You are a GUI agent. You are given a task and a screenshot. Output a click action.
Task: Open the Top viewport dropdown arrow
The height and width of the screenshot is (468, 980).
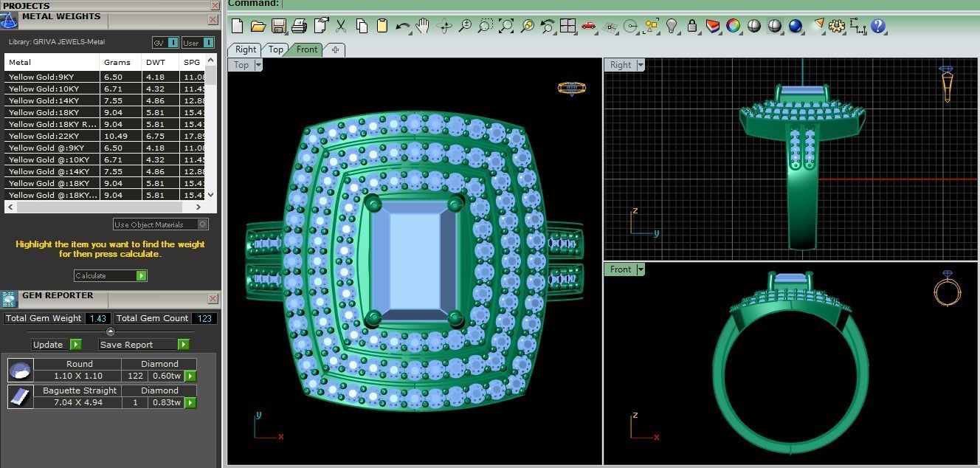point(258,65)
